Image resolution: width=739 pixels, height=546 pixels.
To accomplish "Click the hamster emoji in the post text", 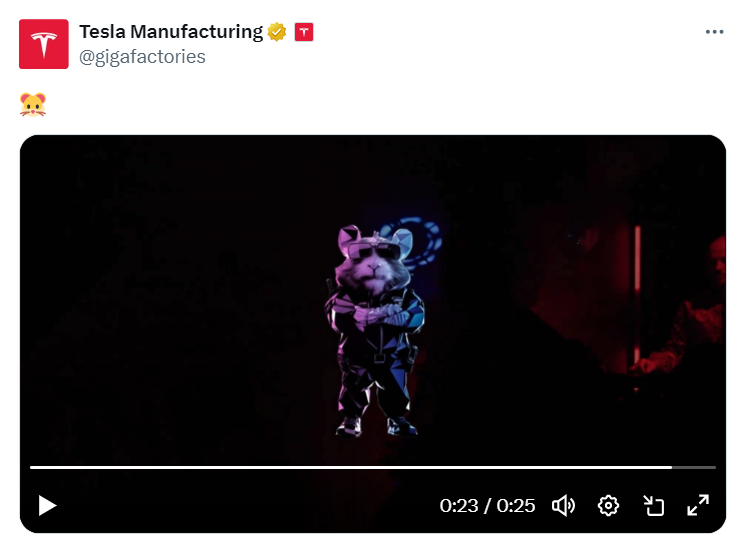I will [33, 104].
